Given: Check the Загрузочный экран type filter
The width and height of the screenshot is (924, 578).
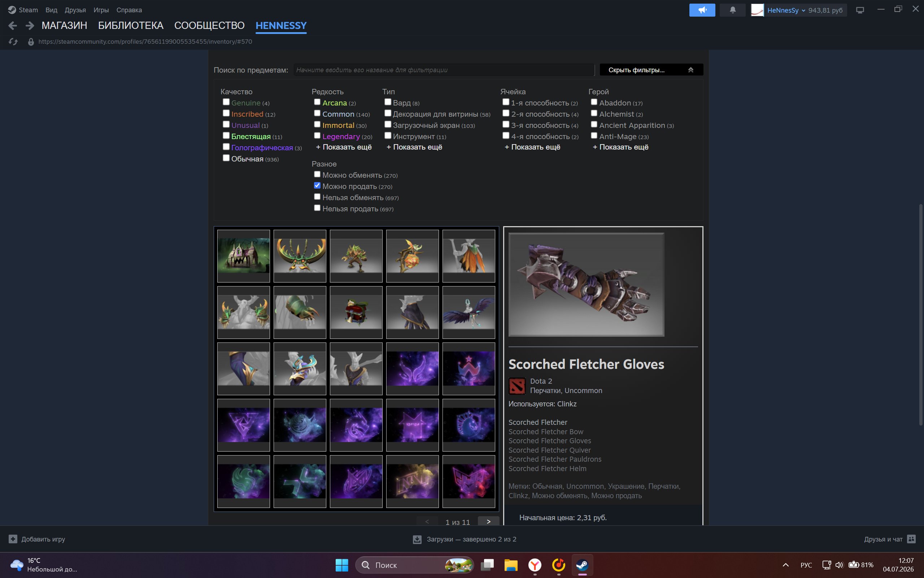Looking at the screenshot, I should click(388, 124).
